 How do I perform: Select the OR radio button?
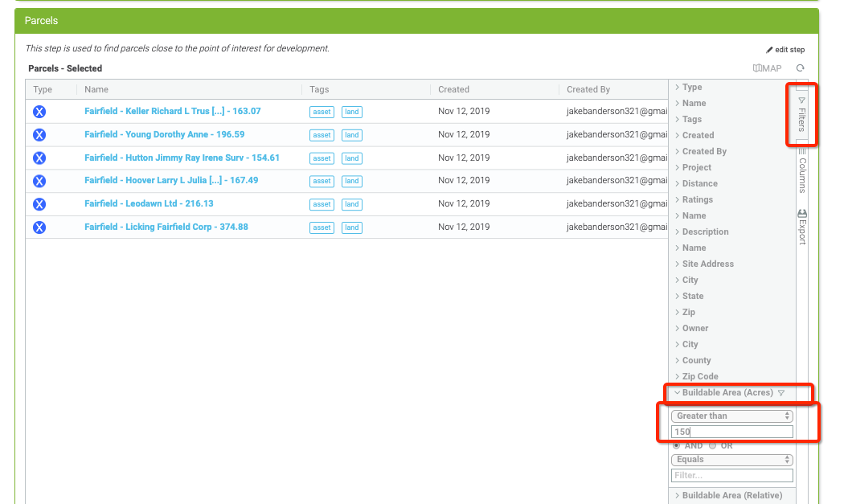(x=713, y=445)
